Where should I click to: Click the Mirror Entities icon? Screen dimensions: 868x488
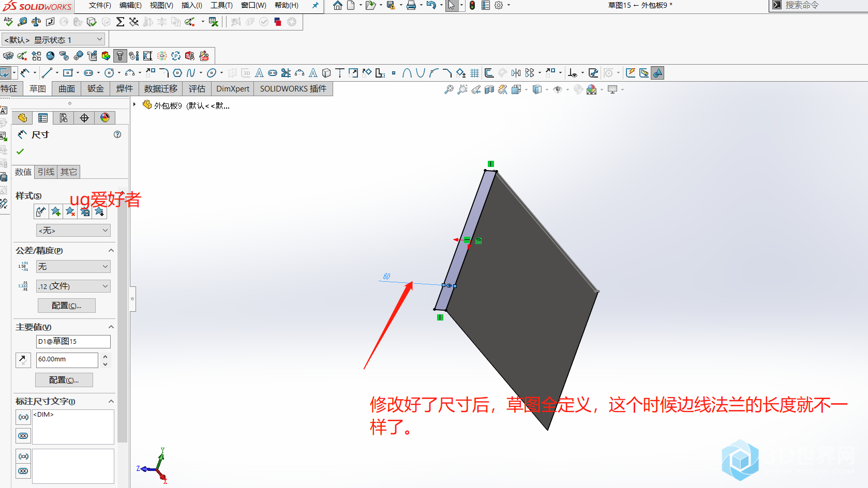pyautogui.click(x=516, y=73)
